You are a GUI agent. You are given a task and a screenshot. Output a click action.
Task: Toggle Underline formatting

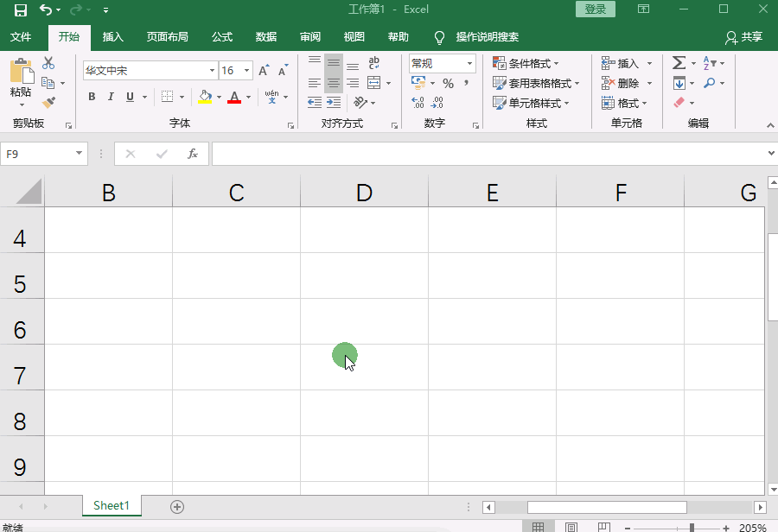point(130,97)
